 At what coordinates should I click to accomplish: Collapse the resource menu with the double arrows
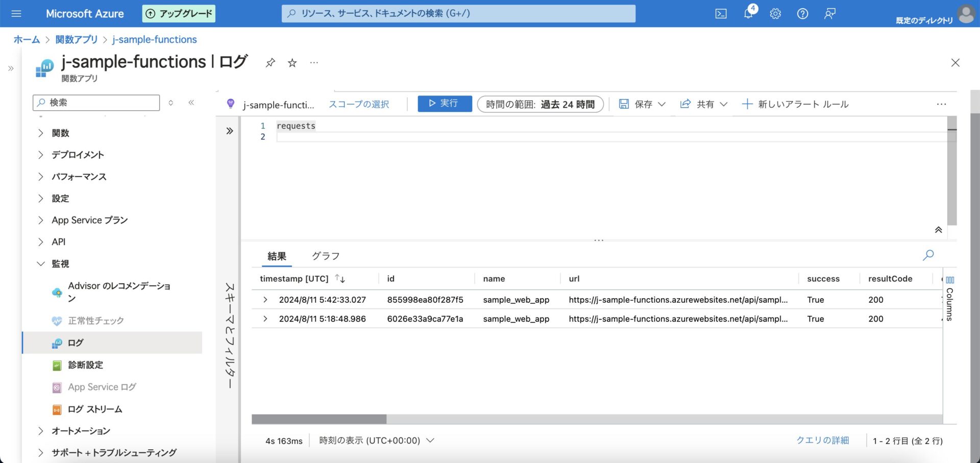tap(191, 102)
